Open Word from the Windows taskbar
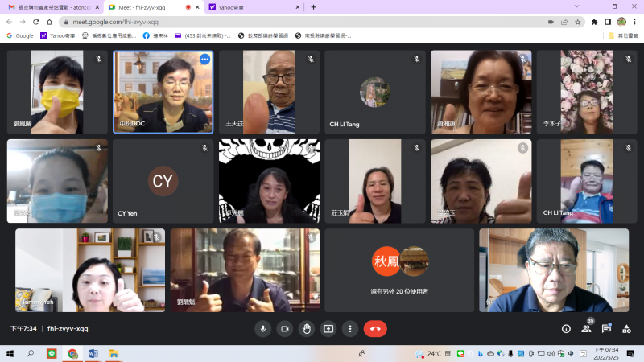 click(93, 354)
